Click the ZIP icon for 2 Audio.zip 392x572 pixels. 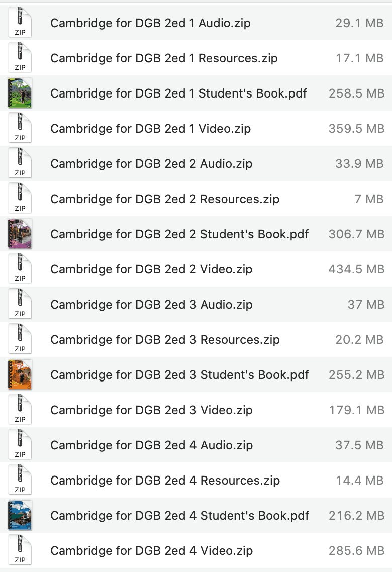pos(20,164)
